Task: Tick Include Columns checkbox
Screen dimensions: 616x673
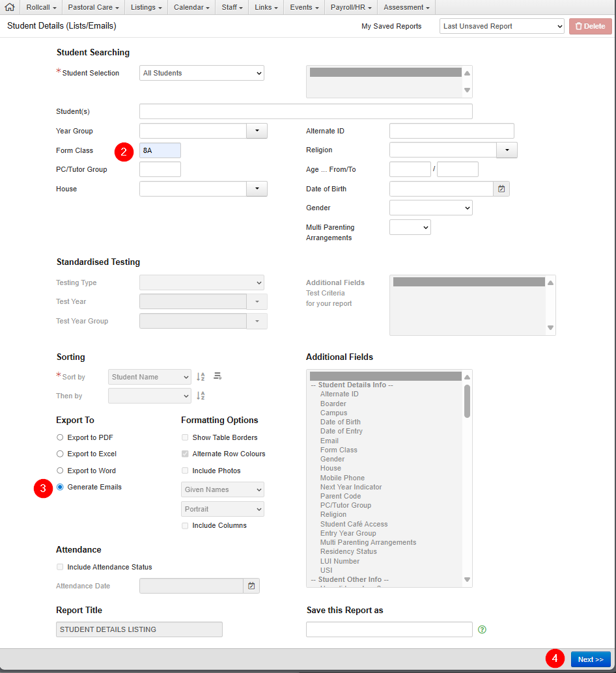Action: (185, 525)
